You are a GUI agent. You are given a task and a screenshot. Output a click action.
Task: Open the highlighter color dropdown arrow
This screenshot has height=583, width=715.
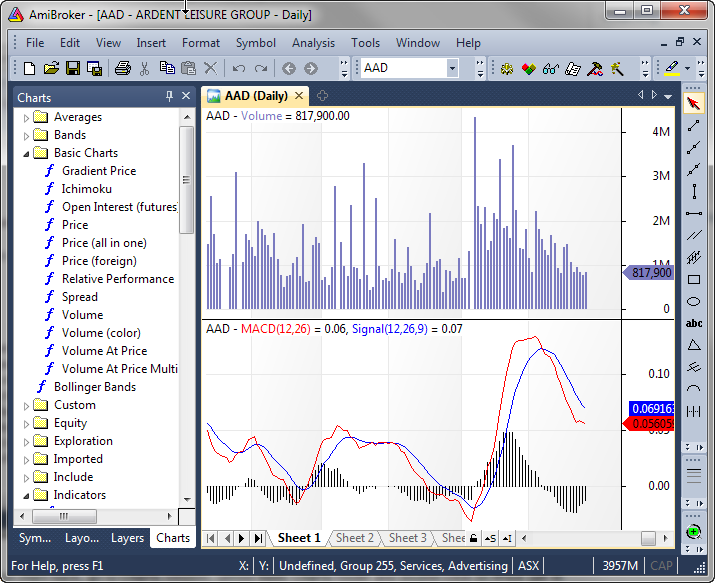[x=687, y=69]
